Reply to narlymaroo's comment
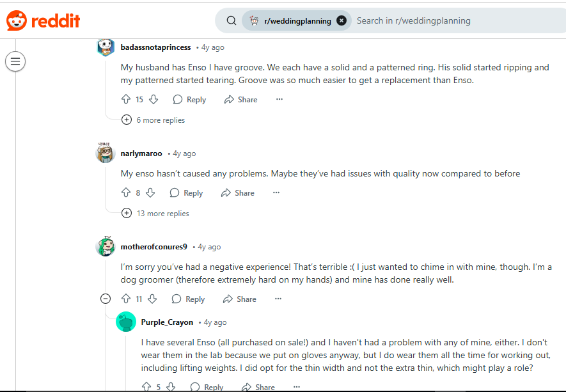566x392 pixels. tap(187, 193)
